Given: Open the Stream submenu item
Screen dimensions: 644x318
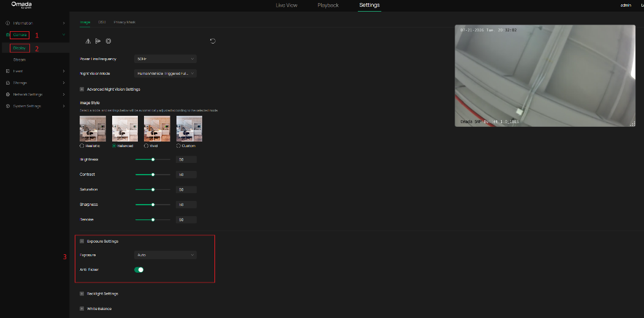Looking at the screenshot, I should pyautogui.click(x=20, y=59).
